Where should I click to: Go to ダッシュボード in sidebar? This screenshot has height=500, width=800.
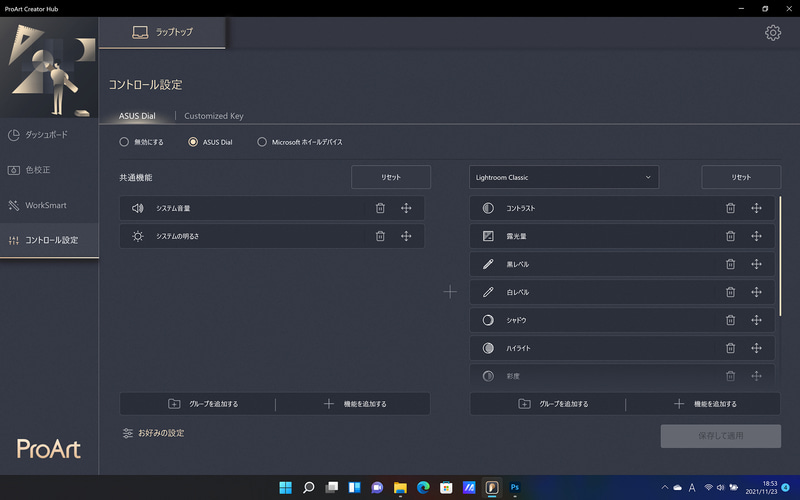49,135
